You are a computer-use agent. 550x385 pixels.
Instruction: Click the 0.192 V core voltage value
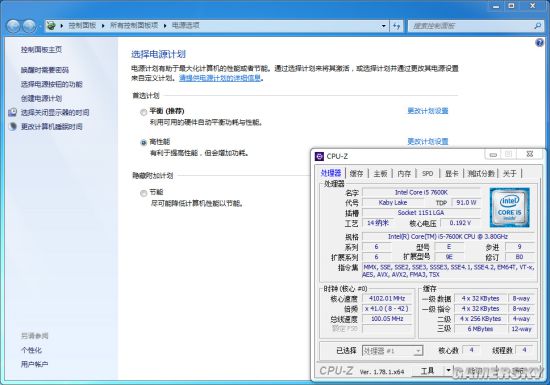pos(460,223)
